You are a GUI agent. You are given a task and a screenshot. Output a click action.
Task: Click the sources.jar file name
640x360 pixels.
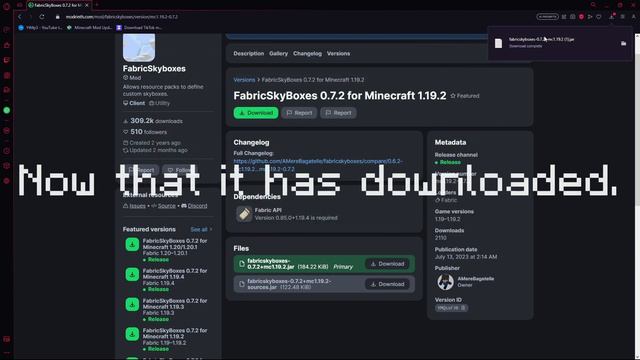[x=289, y=284]
